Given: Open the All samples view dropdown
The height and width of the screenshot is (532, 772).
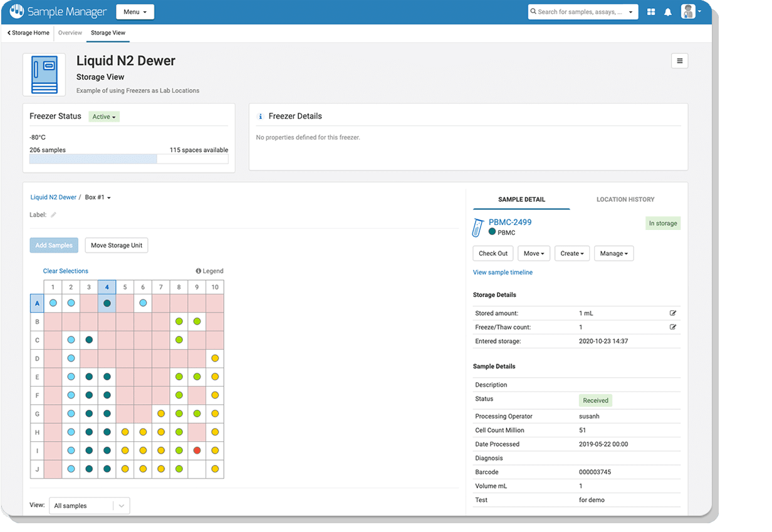Looking at the screenshot, I should coord(90,506).
